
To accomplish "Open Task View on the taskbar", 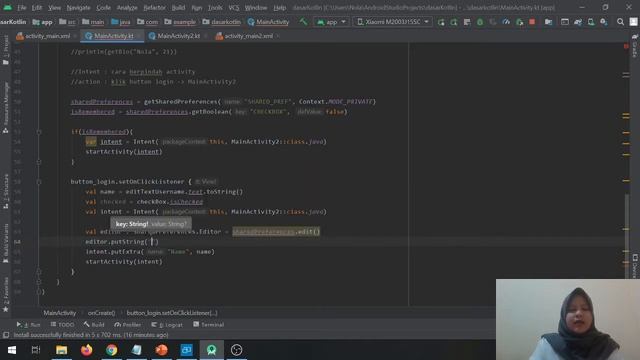I will pos(36,350).
